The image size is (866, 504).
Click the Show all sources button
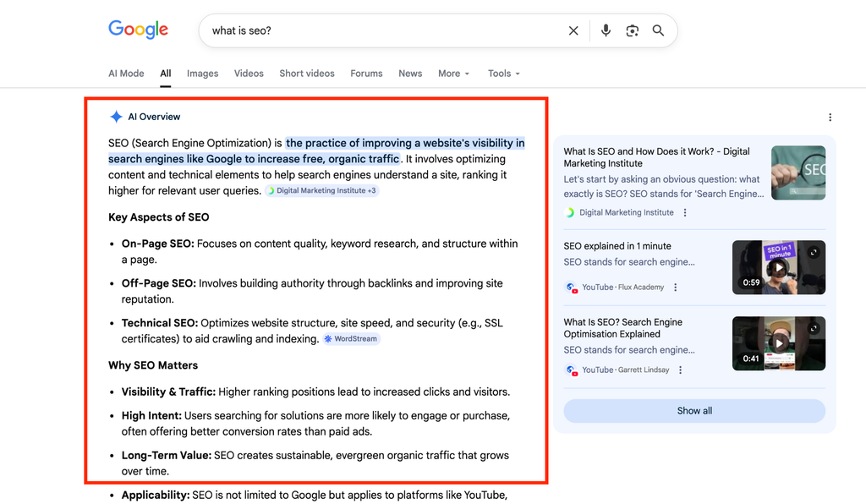(x=694, y=411)
